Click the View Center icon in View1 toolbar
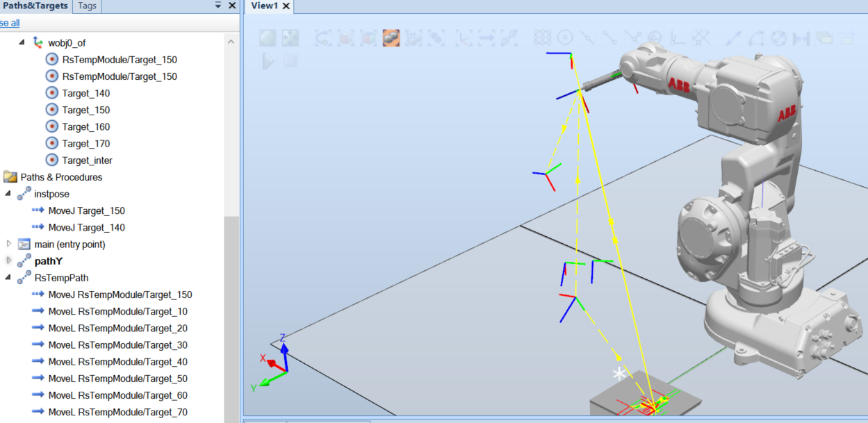This screenshot has width=868, height=423. [x=290, y=38]
